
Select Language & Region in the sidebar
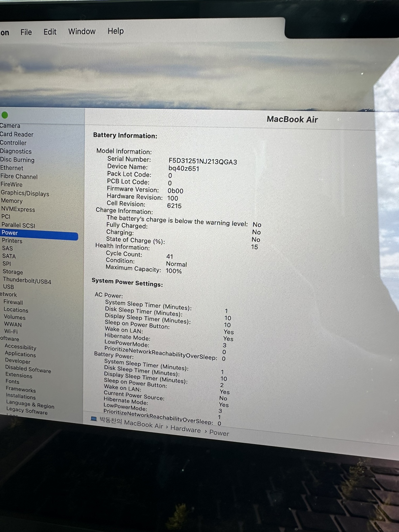tap(30, 404)
